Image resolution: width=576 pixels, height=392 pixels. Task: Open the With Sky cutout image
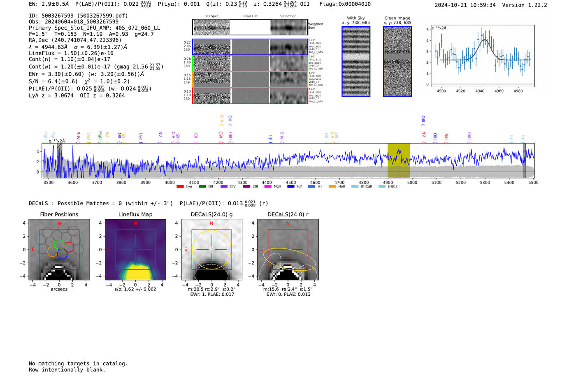tap(356, 61)
